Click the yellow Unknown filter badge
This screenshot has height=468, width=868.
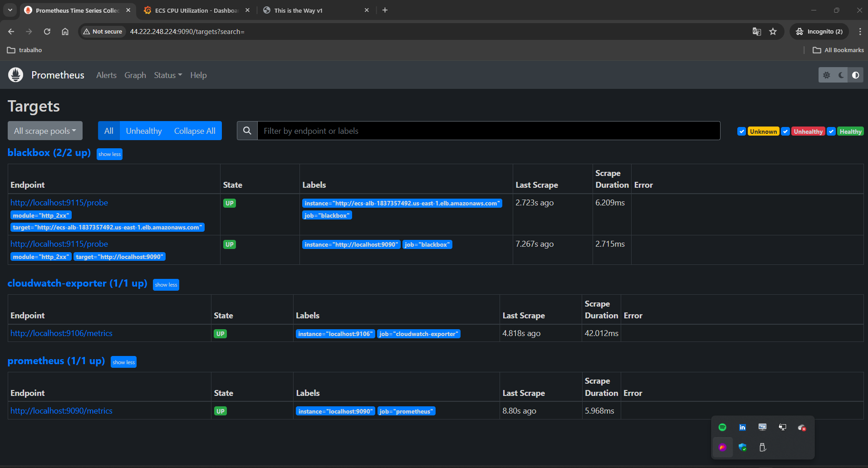point(763,132)
